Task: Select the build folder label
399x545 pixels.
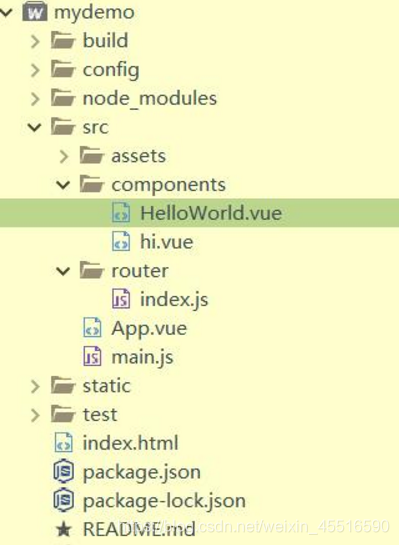Action: pos(106,40)
